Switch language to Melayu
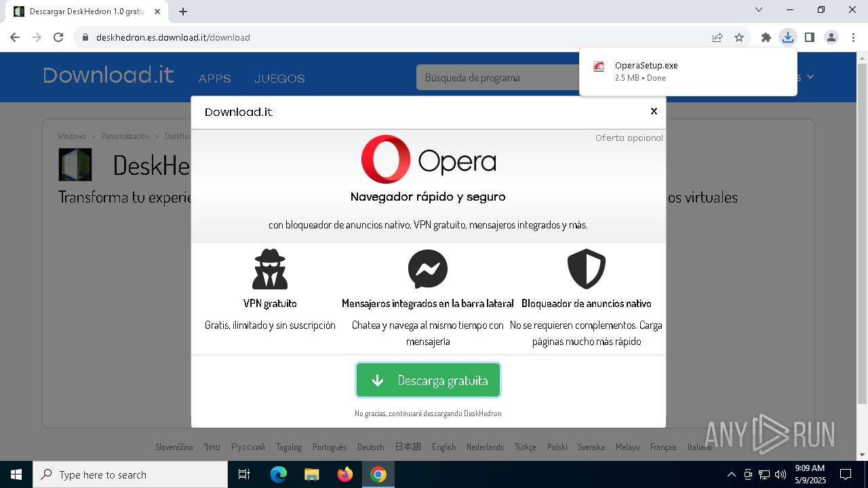 point(627,447)
